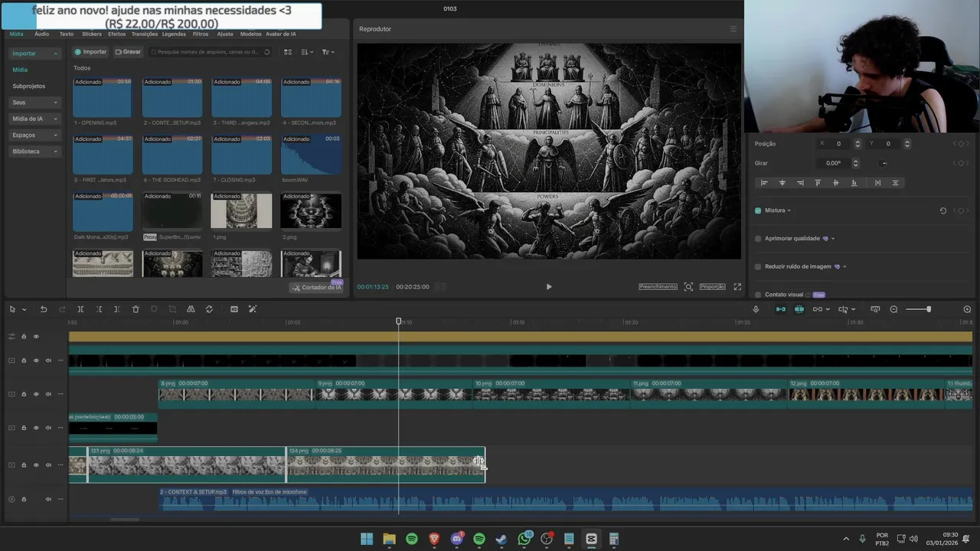Viewport: 980px width, 551px height.
Task: Open File Explorer from the taskbar
Action: [389, 539]
